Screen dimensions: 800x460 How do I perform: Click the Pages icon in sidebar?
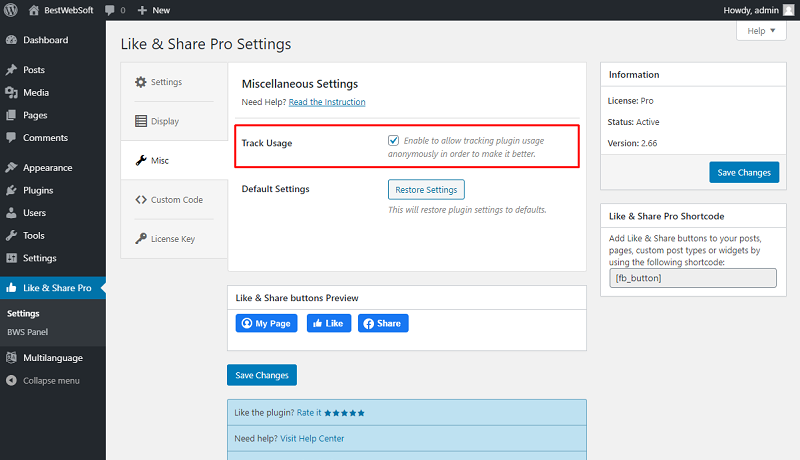click(11, 115)
